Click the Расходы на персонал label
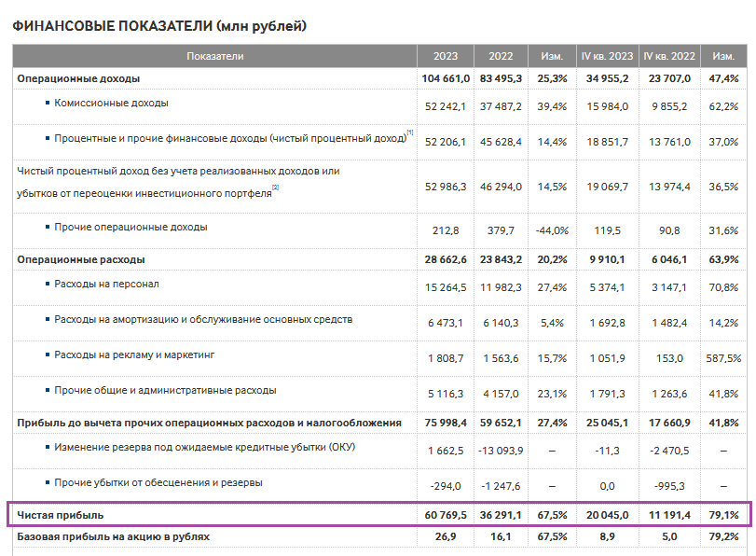Image resolution: width=756 pixels, height=556 pixels. pos(106,284)
